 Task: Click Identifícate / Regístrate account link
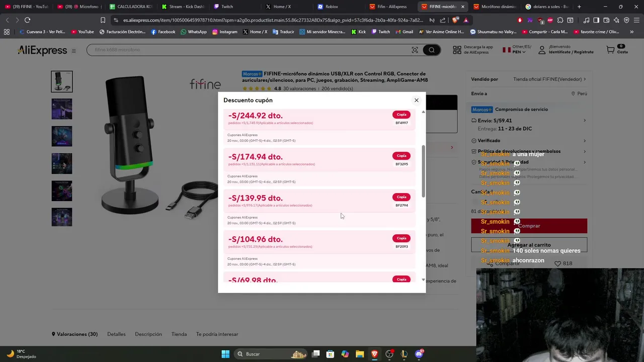pos(571,52)
